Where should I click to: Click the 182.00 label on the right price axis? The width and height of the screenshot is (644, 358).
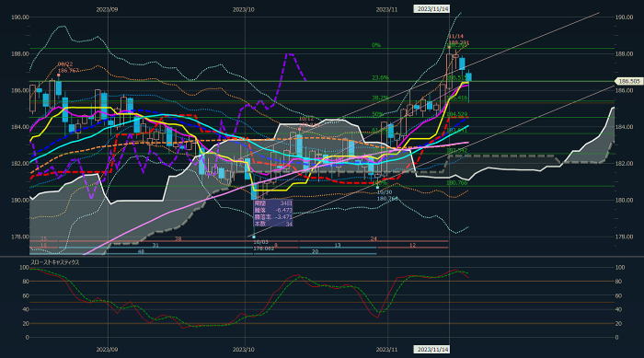click(x=625, y=164)
